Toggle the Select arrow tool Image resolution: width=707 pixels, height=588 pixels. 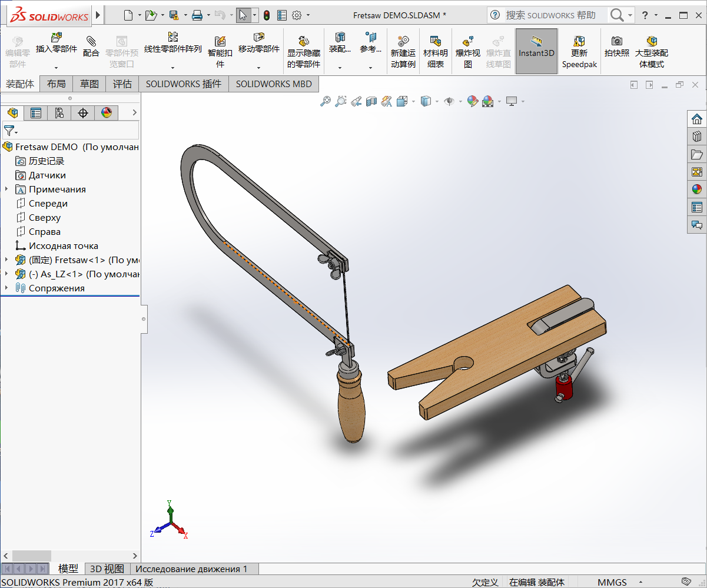coord(243,15)
